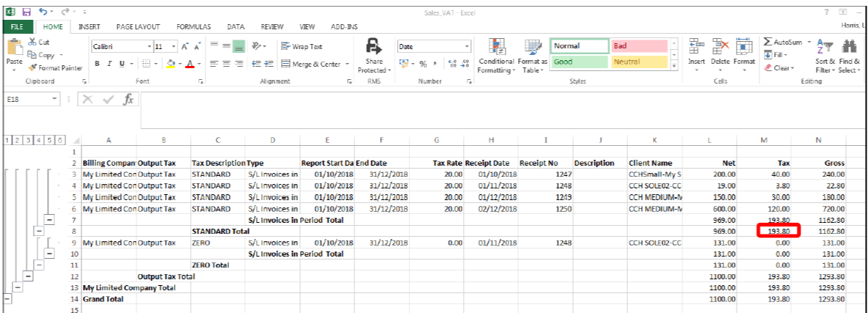Open Find & Select binoculars menu
868x313 pixels.
(x=849, y=56)
